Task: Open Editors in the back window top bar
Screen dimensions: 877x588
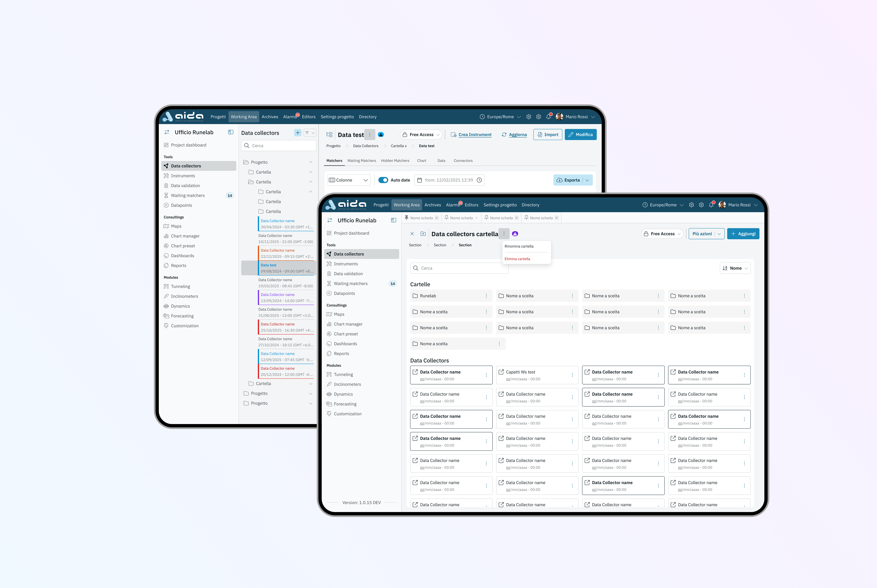Action: [x=309, y=117]
